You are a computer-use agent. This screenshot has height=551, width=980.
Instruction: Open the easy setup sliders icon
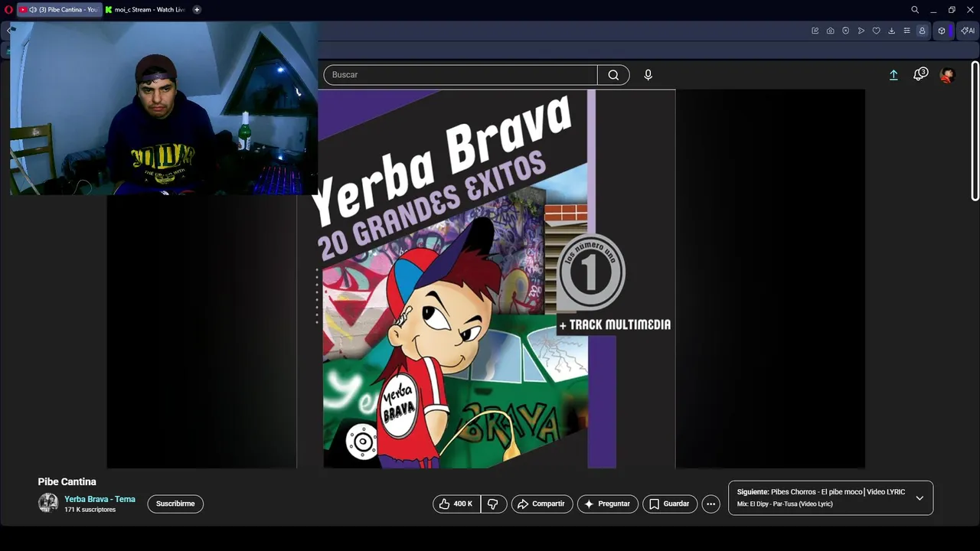[906, 31]
